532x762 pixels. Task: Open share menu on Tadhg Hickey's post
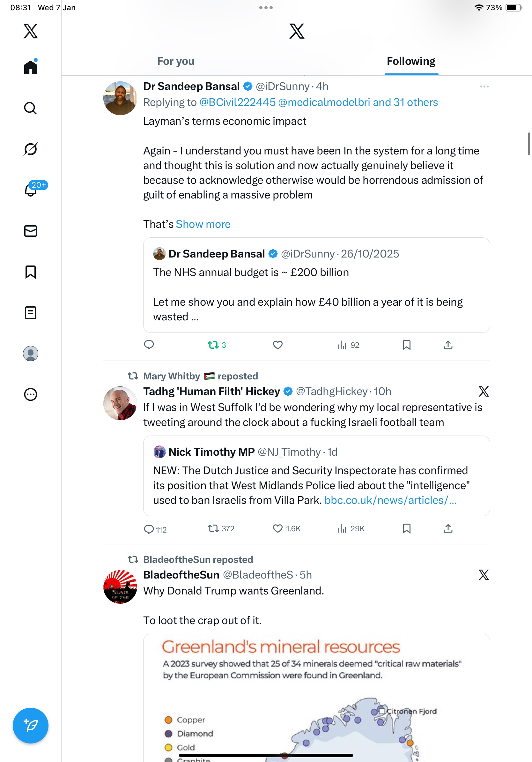pyautogui.click(x=448, y=528)
